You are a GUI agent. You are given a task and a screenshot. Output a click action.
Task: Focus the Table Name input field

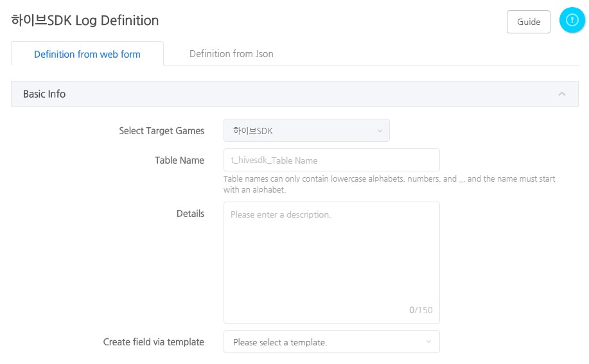pyautogui.click(x=331, y=160)
